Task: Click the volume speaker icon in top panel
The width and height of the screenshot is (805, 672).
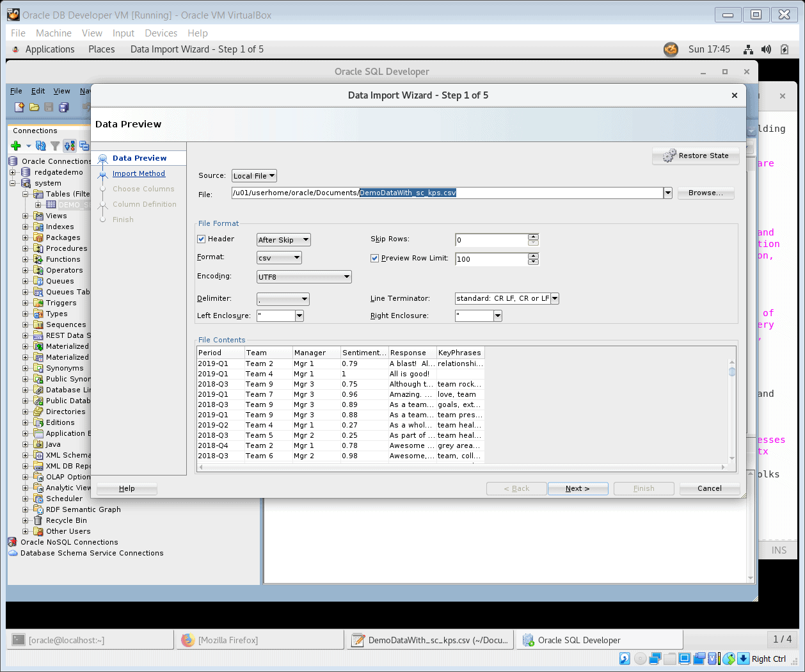Action: tap(766, 49)
